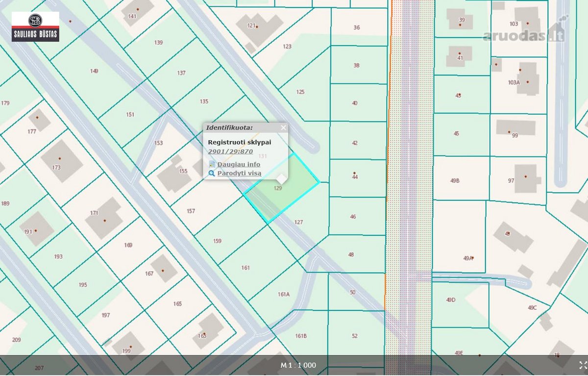Click the Parodyti visą link

click(x=240, y=173)
